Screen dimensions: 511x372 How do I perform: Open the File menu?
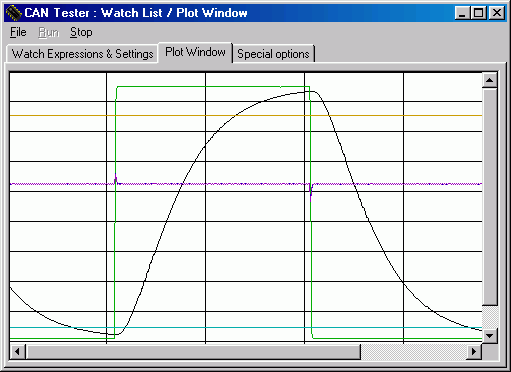[x=18, y=32]
